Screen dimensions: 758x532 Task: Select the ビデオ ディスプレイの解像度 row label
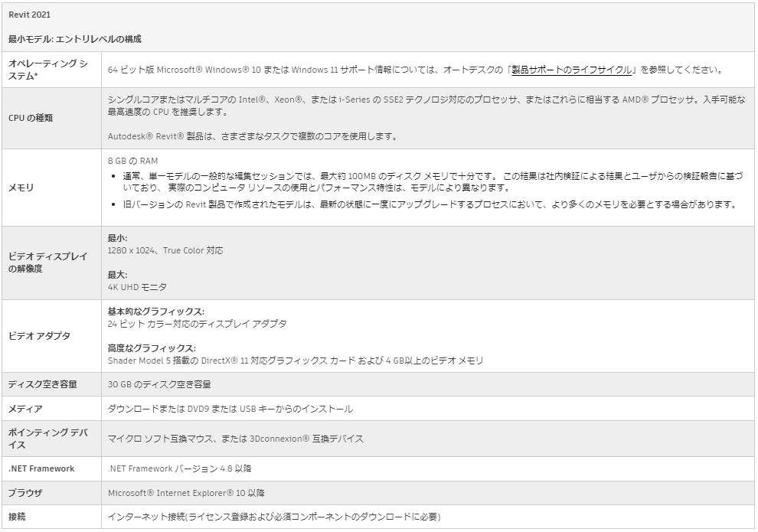tap(48, 263)
